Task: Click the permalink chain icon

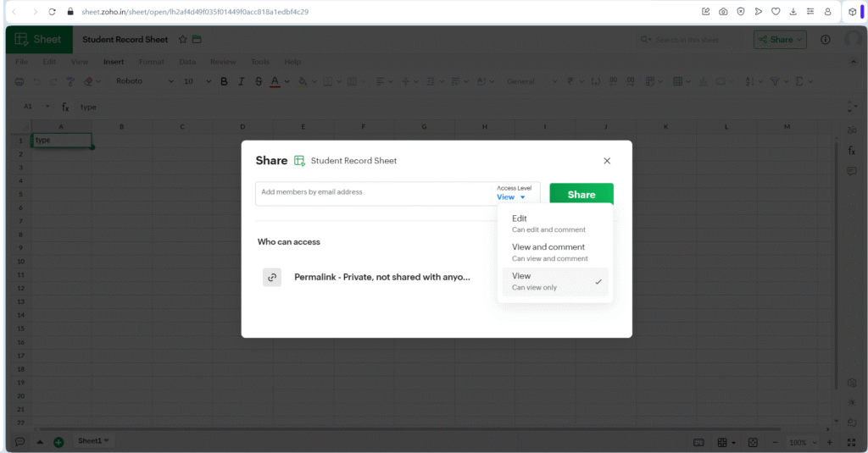Action: click(x=272, y=277)
